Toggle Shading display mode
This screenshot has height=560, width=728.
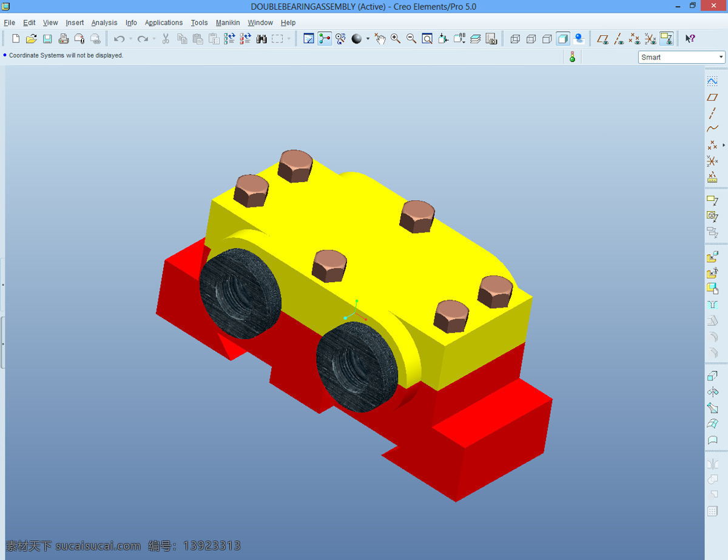563,39
